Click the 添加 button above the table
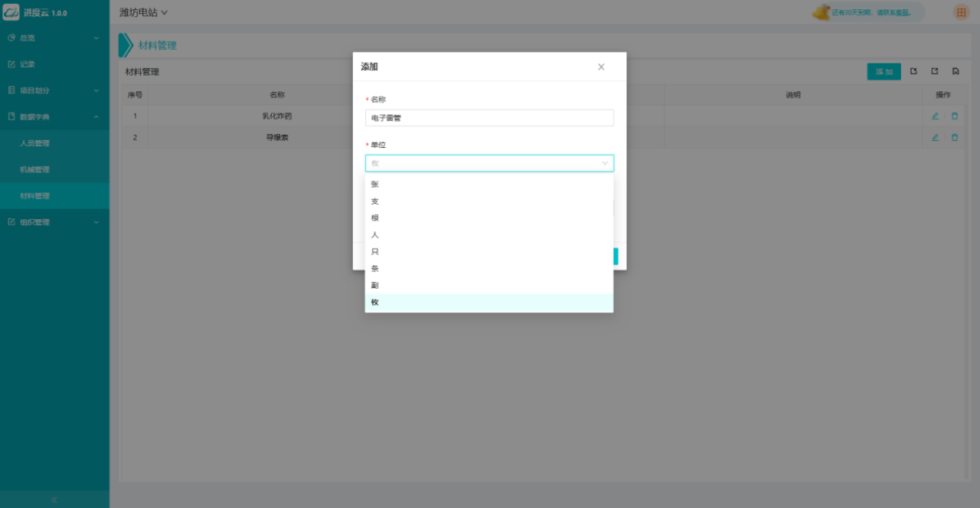Viewport: 980px width, 508px height. click(884, 71)
